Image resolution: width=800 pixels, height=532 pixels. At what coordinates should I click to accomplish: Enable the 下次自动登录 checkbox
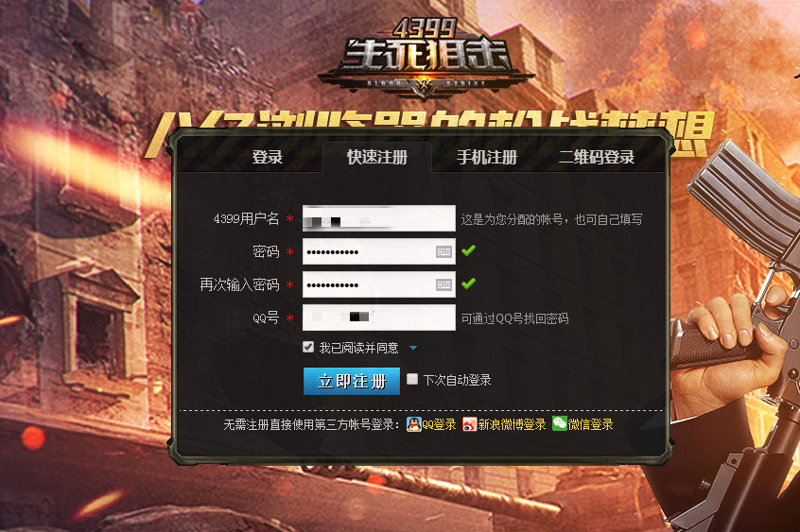(x=412, y=379)
